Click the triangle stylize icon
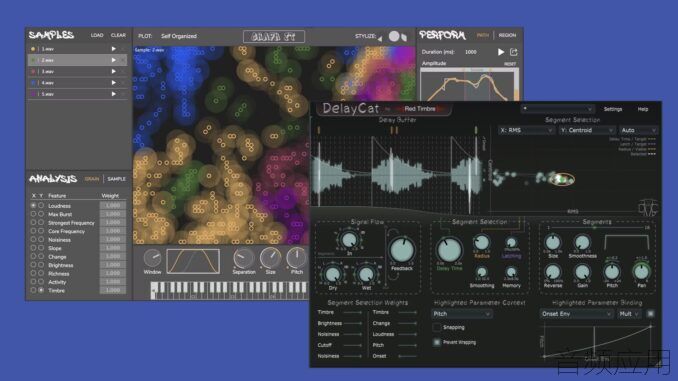 tap(380, 38)
